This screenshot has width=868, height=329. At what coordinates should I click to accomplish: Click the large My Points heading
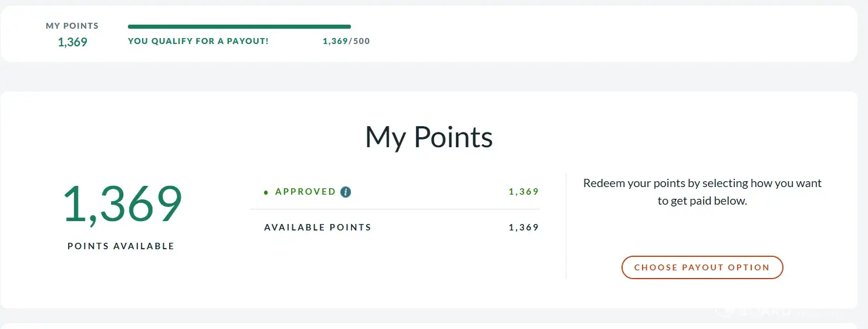(x=428, y=137)
